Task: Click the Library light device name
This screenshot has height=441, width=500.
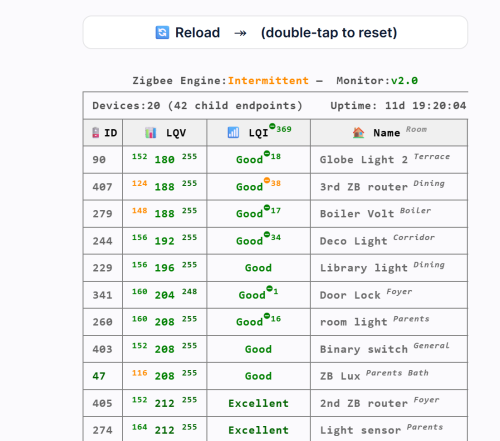Action: click(364, 268)
